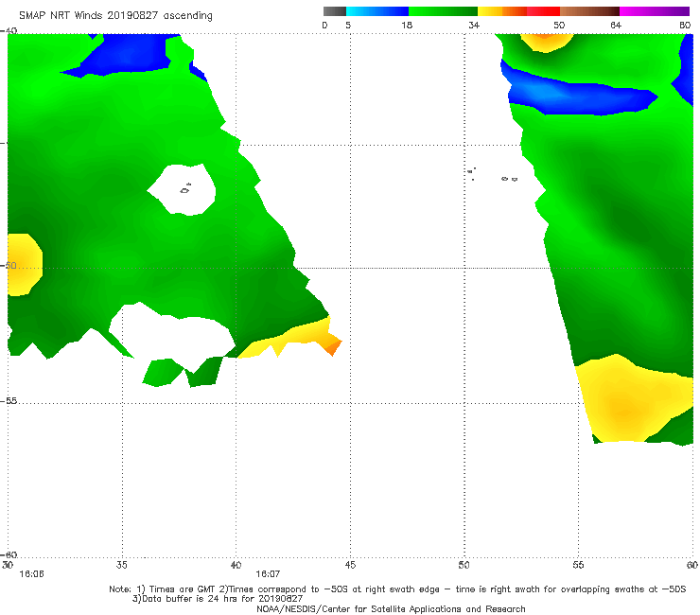This screenshot has width=700, height=615.
Task: Click the NOAA/NESDIS Center for Satellite Applications credit
Action: pos(391,609)
